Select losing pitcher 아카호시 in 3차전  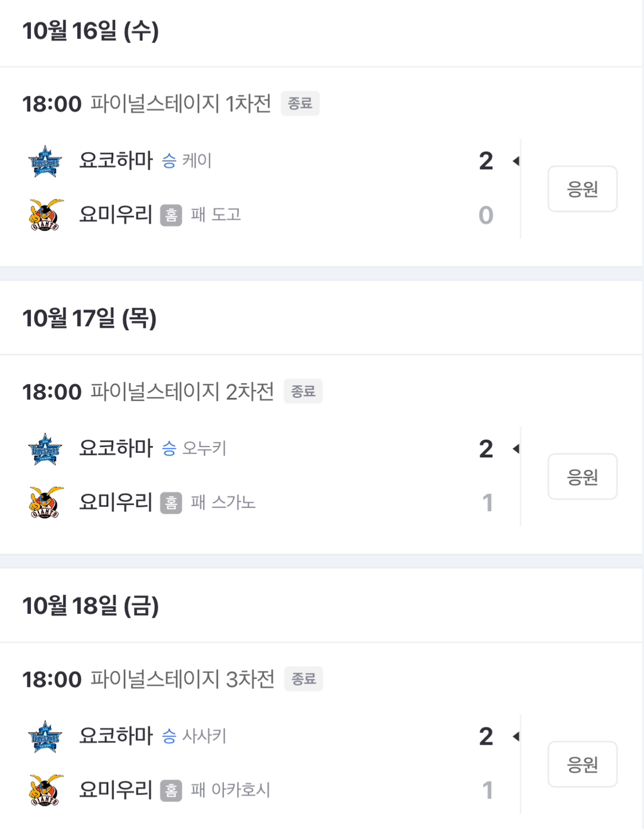(x=240, y=790)
